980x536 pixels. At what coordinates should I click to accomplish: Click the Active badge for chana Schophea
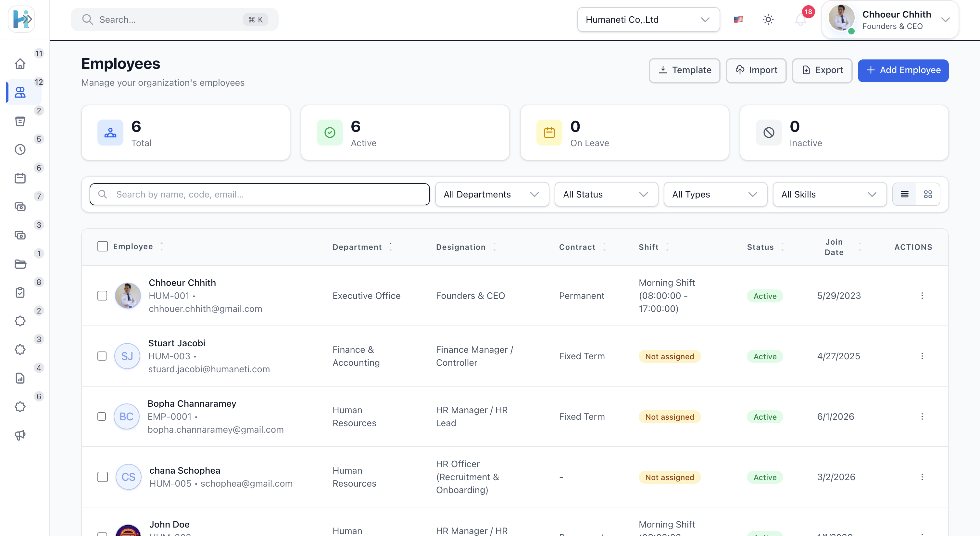765,477
